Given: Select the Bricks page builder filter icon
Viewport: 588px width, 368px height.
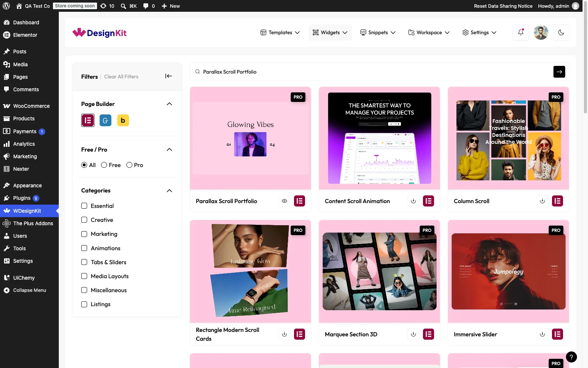Looking at the screenshot, I should tap(123, 120).
